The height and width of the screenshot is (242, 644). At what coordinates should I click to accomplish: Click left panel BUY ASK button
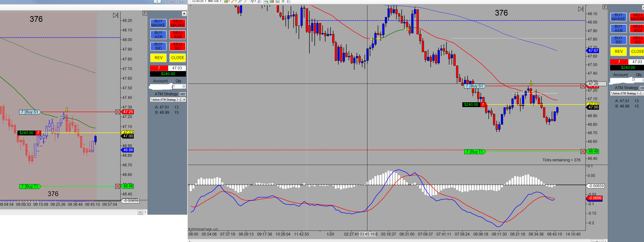coord(158,35)
